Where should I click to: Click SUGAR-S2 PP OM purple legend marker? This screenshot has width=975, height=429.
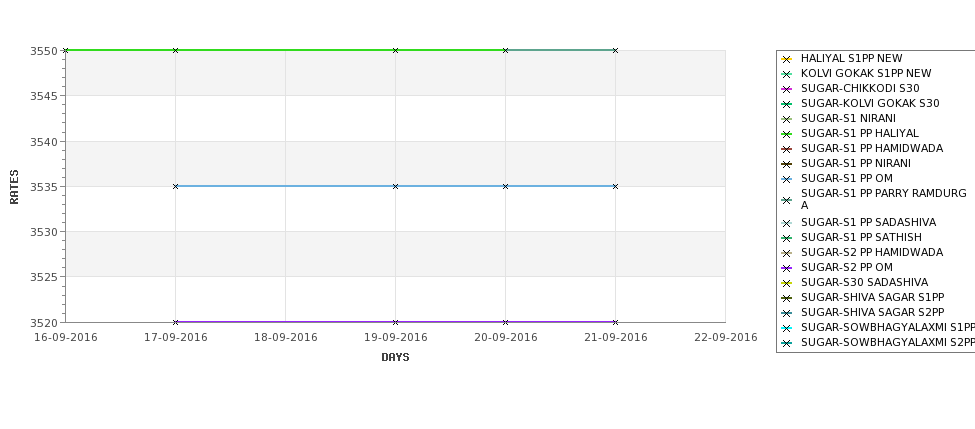787,268
